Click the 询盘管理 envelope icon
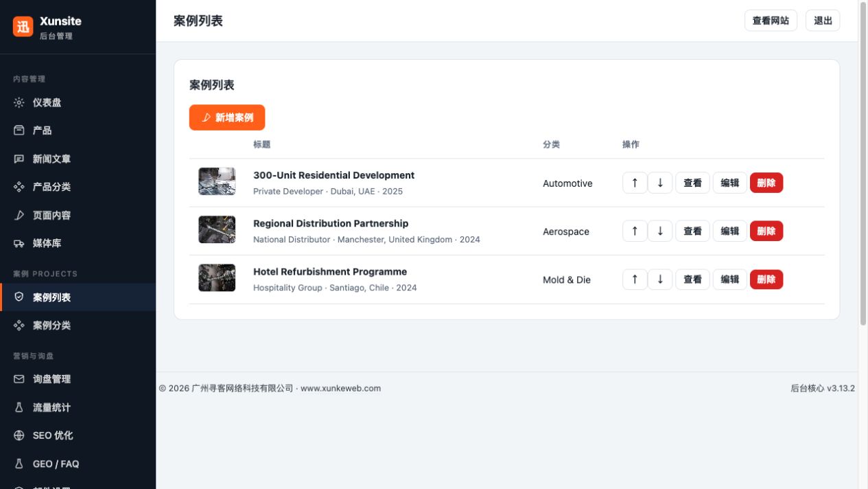The height and width of the screenshot is (489, 868). click(19, 379)
